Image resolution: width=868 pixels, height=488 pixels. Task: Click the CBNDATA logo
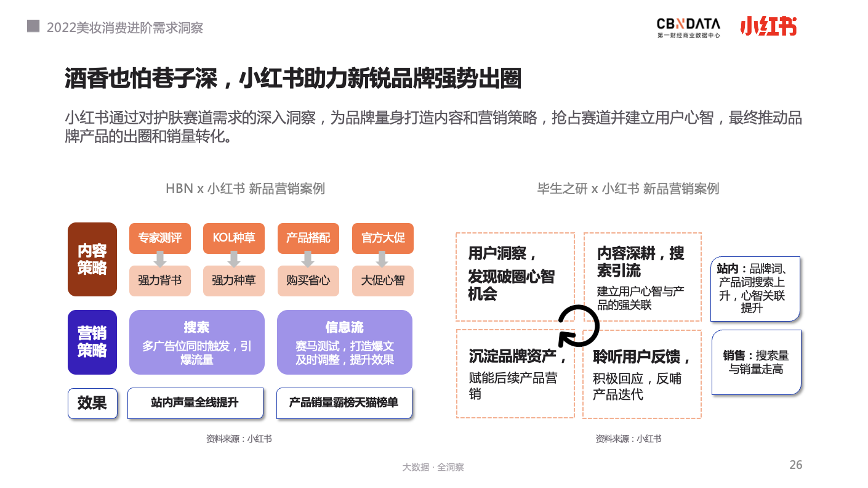pos(688,28)
